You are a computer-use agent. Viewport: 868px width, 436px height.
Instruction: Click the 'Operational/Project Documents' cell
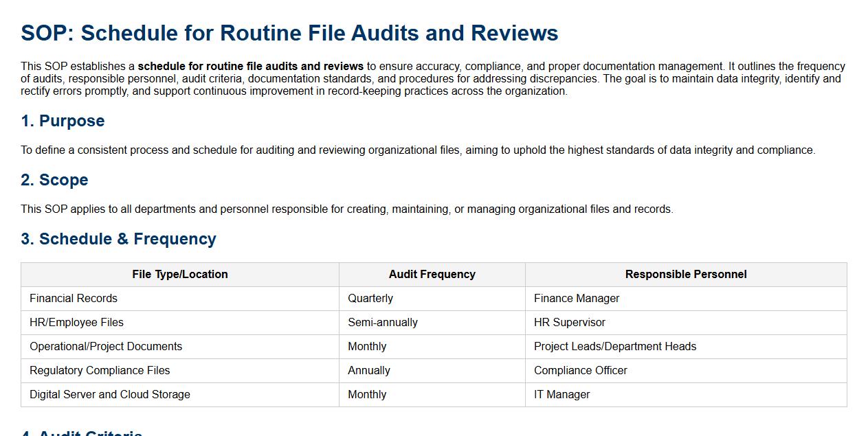click(x=106, y=346)
